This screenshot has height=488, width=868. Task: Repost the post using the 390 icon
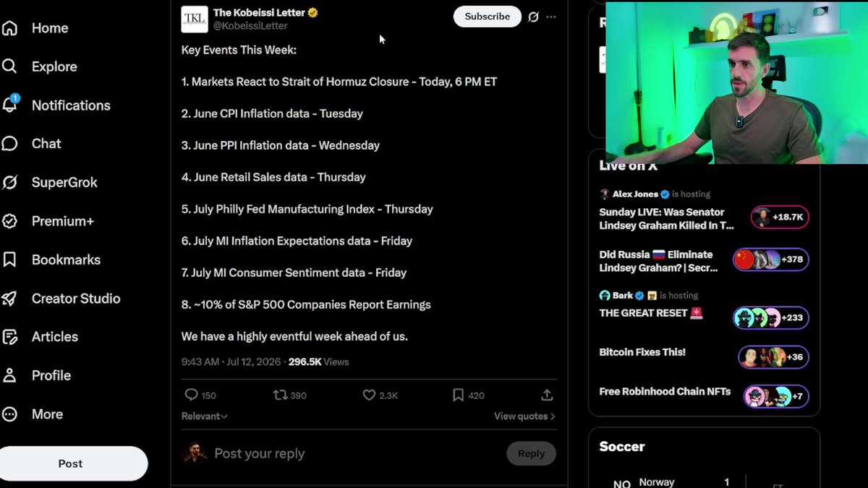pyautogui.click(x=280, y=395)
